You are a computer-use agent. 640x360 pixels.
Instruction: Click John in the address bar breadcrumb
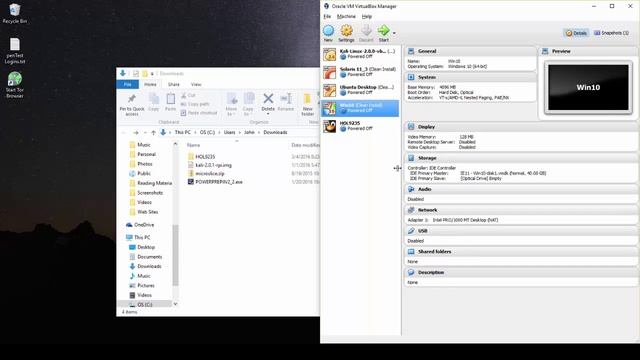coord(249,132)
